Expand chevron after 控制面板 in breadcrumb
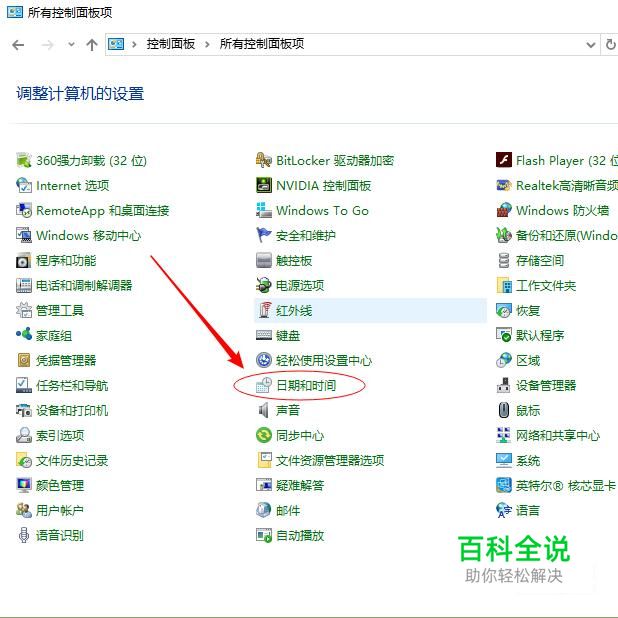Image resolution: width=618 pixels, height=618 pixels. pyautogui.click(x=207, y=44)
